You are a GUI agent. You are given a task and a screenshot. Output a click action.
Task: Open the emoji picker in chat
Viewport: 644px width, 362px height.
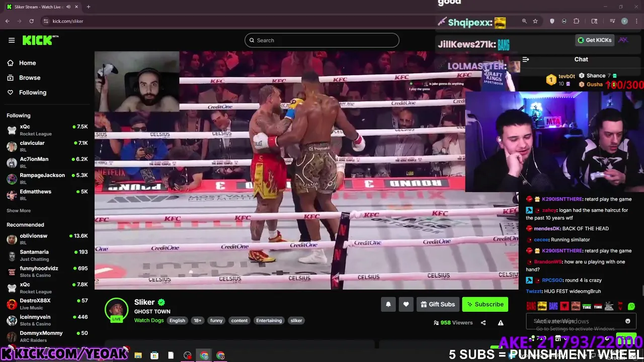point(628,321)
